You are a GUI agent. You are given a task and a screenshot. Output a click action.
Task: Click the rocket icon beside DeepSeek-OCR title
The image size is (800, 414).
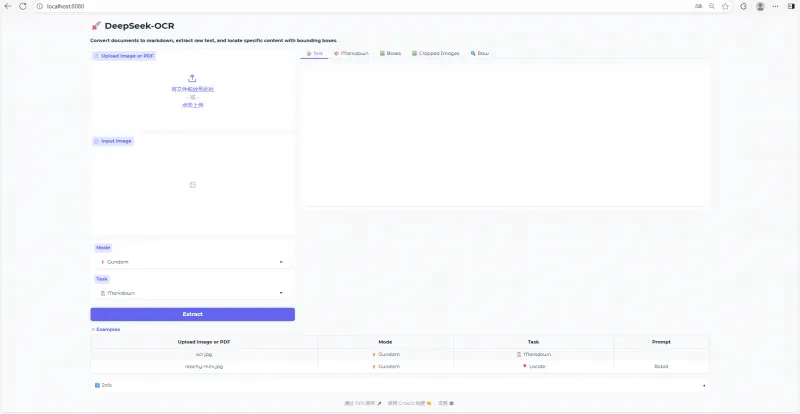coord(96,26)
